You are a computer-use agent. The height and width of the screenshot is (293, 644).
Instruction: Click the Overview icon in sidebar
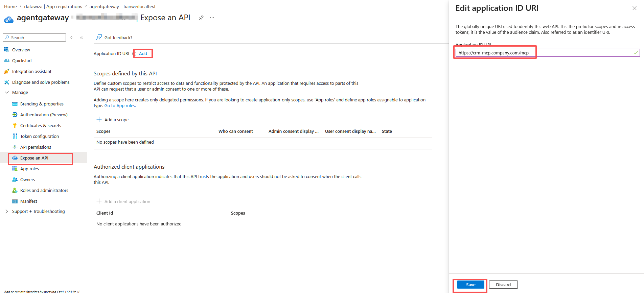pos(6,50)
